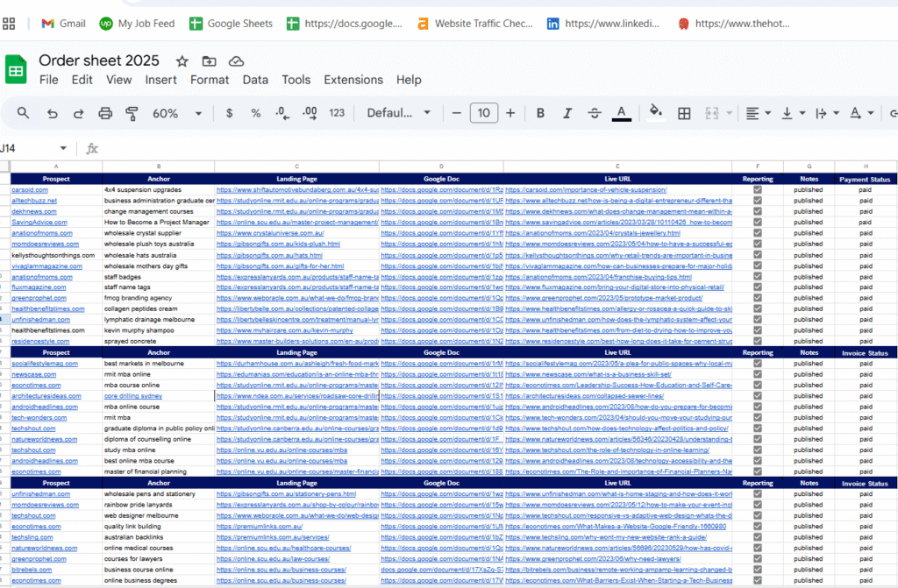
Task: View the cloud save status icon
Action: pyautogui.click(x=236, y=61)
